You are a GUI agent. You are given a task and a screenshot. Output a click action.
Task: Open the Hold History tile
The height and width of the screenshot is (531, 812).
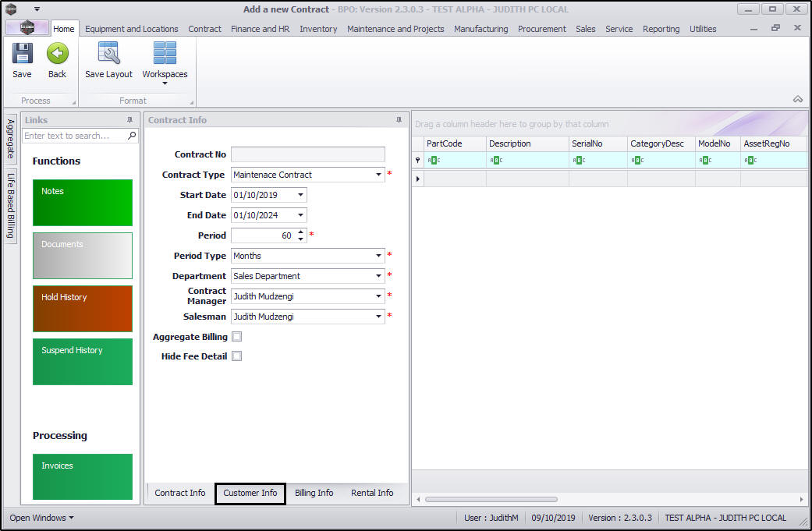[83, 309]
